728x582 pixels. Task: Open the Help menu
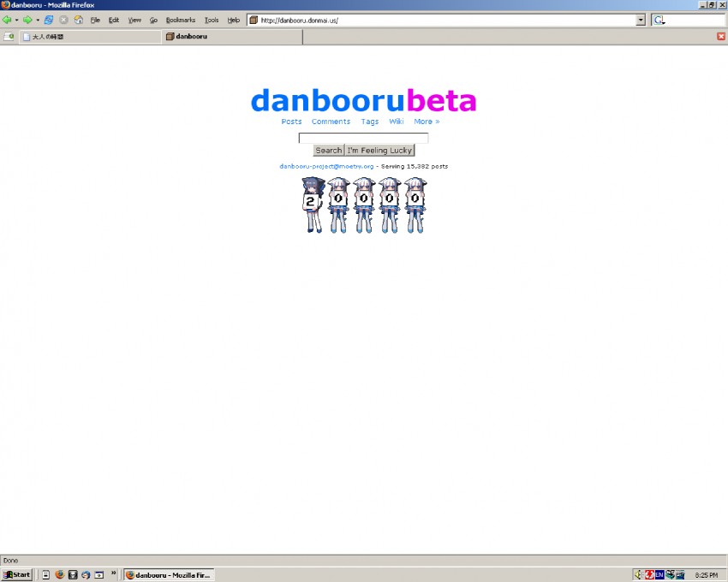tap(234, 21)
